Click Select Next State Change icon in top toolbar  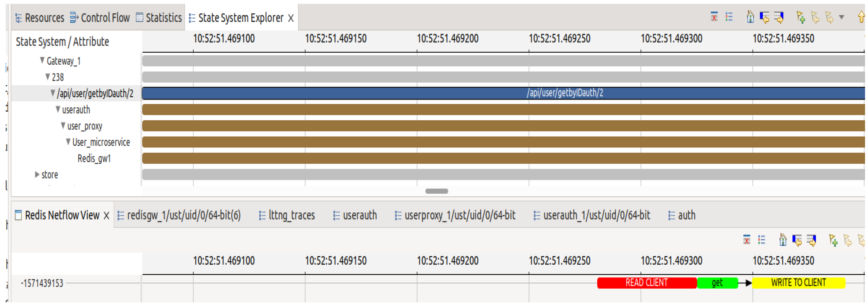[x=779, y=17]
